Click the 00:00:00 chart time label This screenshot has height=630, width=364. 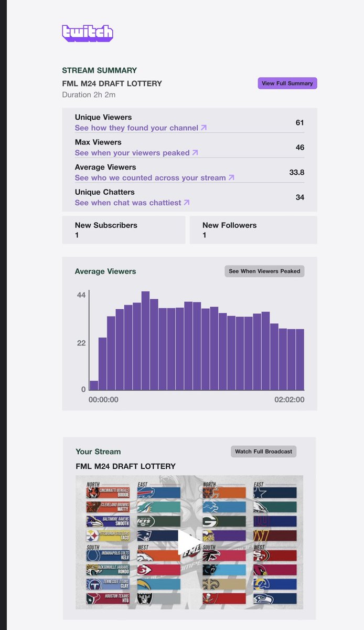click(x=103, y=400)
